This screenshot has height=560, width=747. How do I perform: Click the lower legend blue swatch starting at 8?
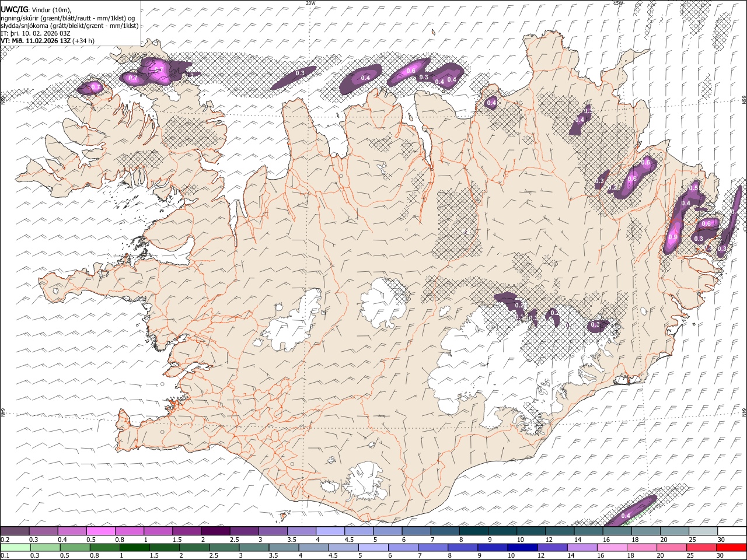[x=462, y=547]
